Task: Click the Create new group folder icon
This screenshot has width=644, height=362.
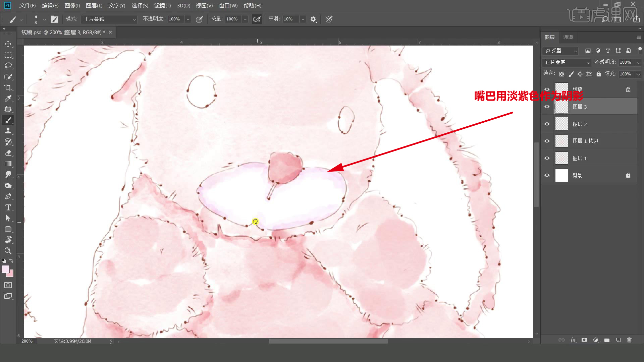Action: (x=607, y=340)
